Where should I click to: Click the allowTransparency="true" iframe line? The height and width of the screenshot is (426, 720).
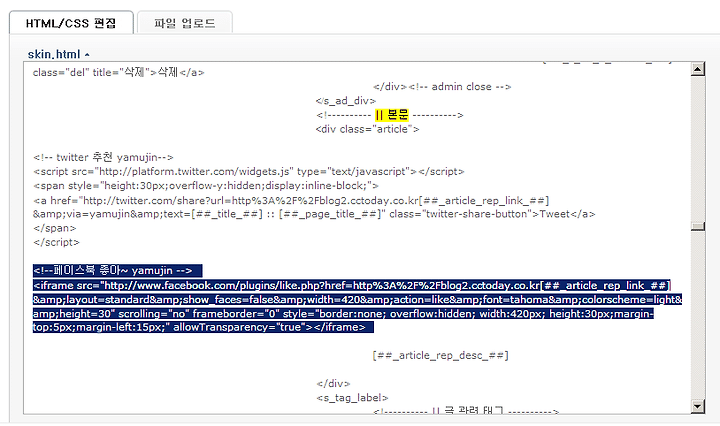click(x=203, y=327)
